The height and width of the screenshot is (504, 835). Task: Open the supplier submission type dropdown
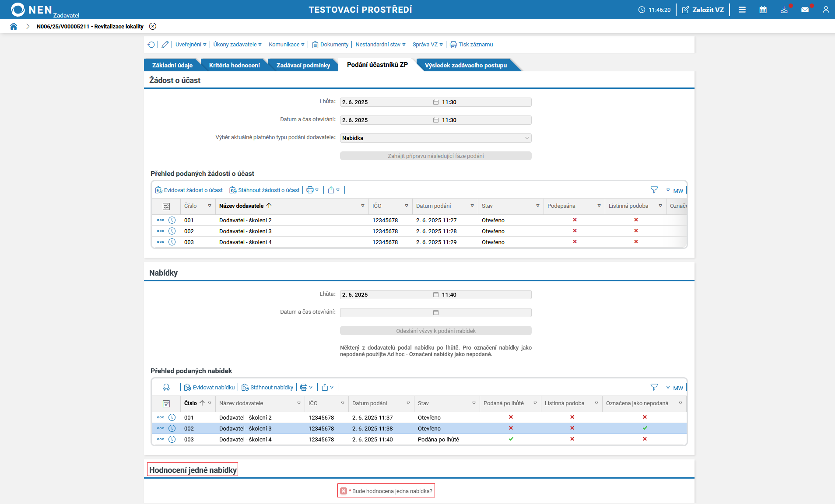(x=435, y=138)
